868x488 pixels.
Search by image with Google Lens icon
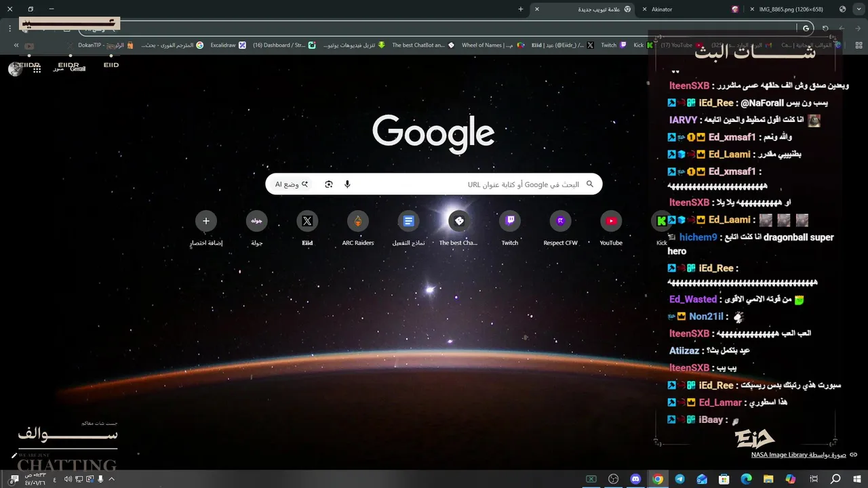329,184
